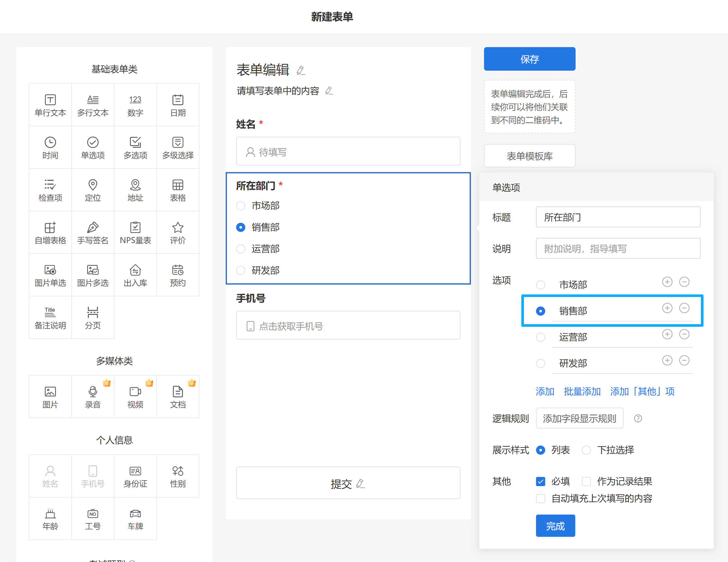Add the video (视频) media component

(135, 397)
